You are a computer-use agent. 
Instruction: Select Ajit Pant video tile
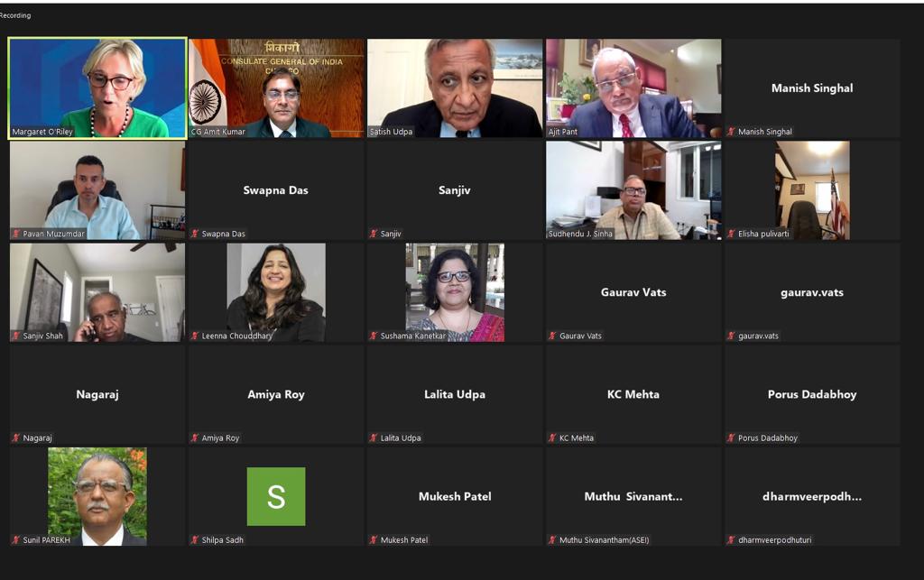click(x=633, y=88)
